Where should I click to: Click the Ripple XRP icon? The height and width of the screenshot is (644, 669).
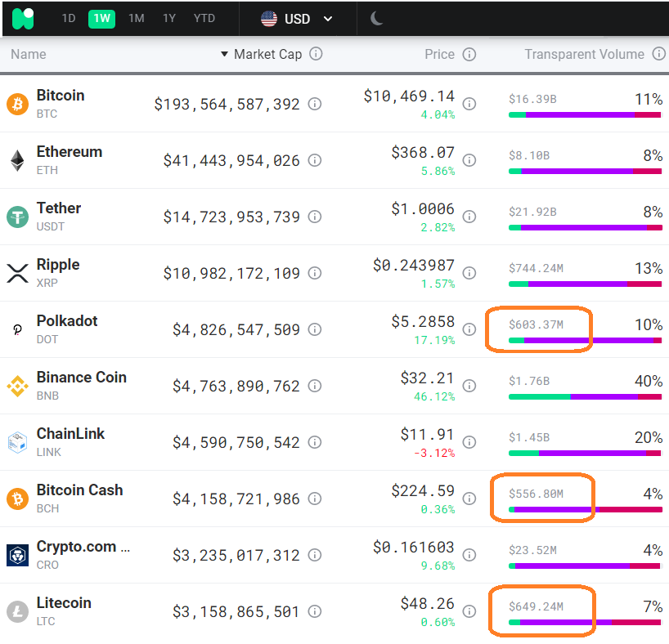[x=17, y=273]
